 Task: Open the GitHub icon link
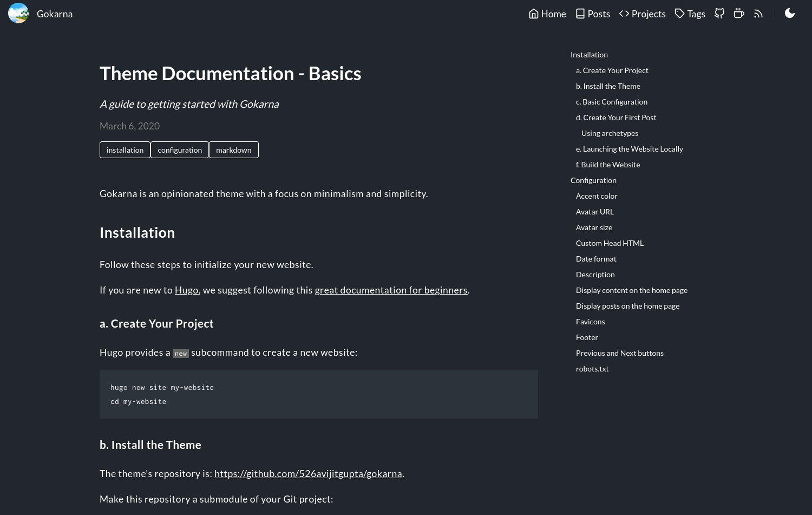(x=719, y=14)
